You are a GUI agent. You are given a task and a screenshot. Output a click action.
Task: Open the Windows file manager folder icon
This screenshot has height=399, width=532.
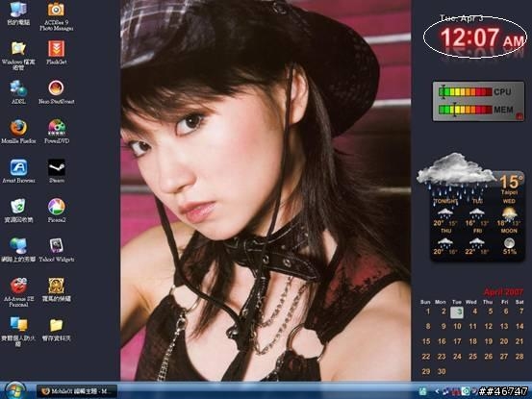click(x=18, y=55)
